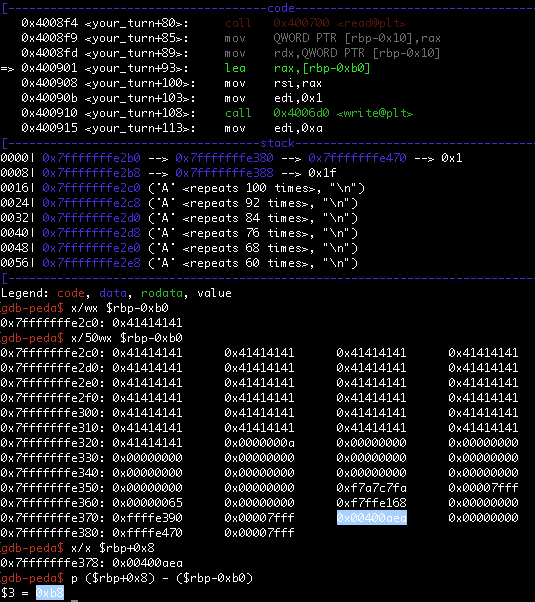This screenshot has width=535, height=602.
Task: Click stack entry 'A' repeats 60 times
Action: (x=253, y=263)
